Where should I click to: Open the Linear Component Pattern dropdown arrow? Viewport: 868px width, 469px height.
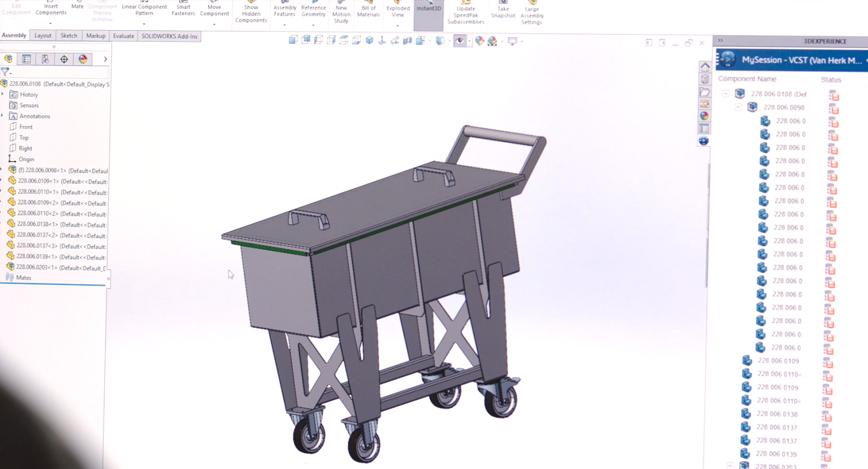144,24
